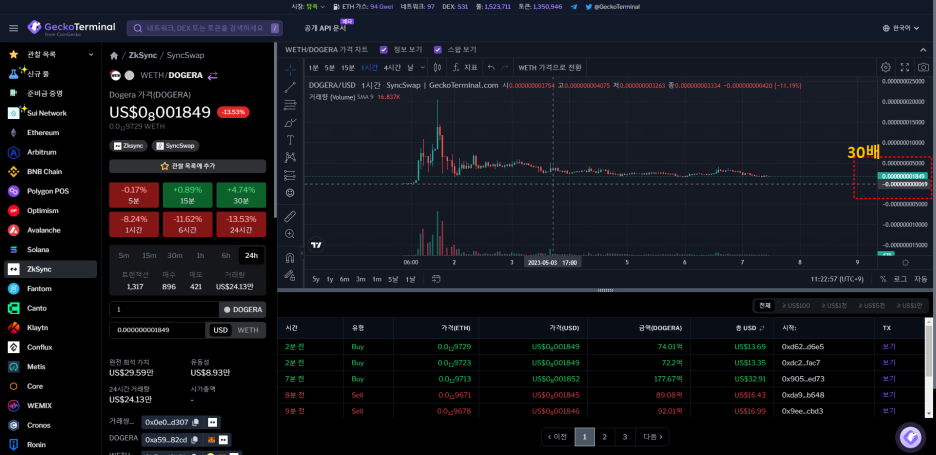This screenshot has width=936, height=455.
Task: Select the 1h stats tab
Action: [200, 256]
